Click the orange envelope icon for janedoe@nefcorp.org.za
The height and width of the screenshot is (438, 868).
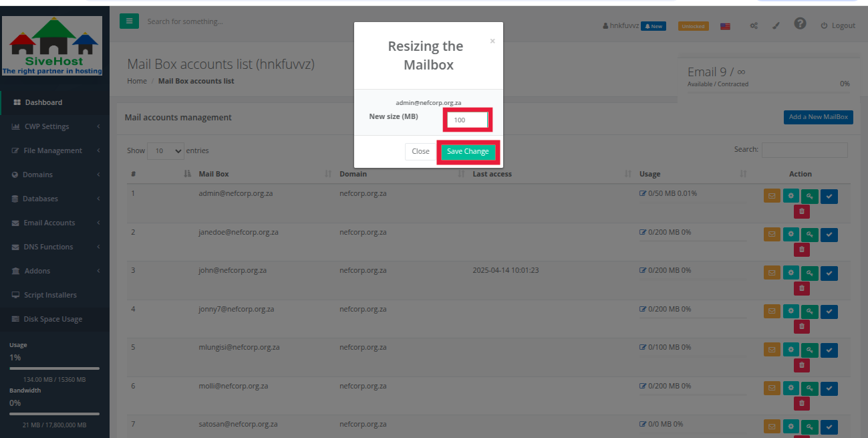click(x=772, y=235)
